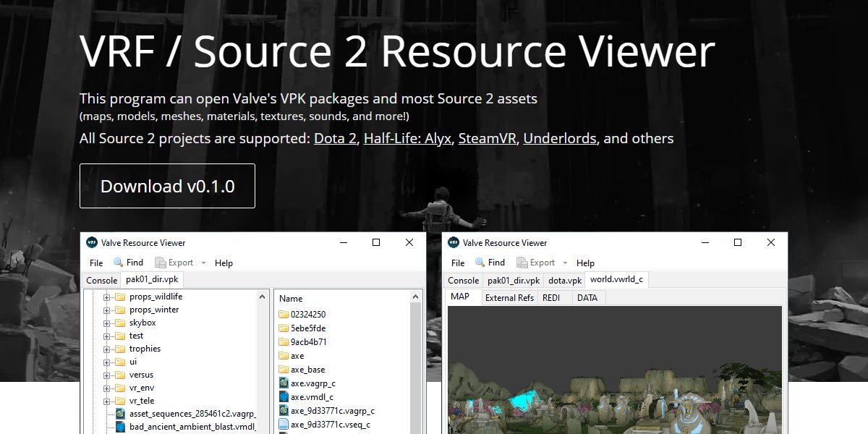Switch to External Refs sub-tab
868x434 pixels.
click(509, 298)
